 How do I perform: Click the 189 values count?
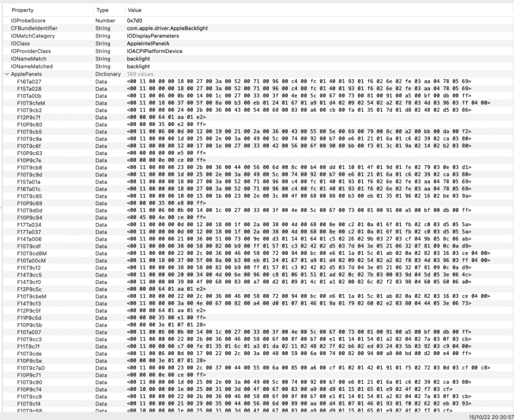pyautogui.click(x=140, y=74)
